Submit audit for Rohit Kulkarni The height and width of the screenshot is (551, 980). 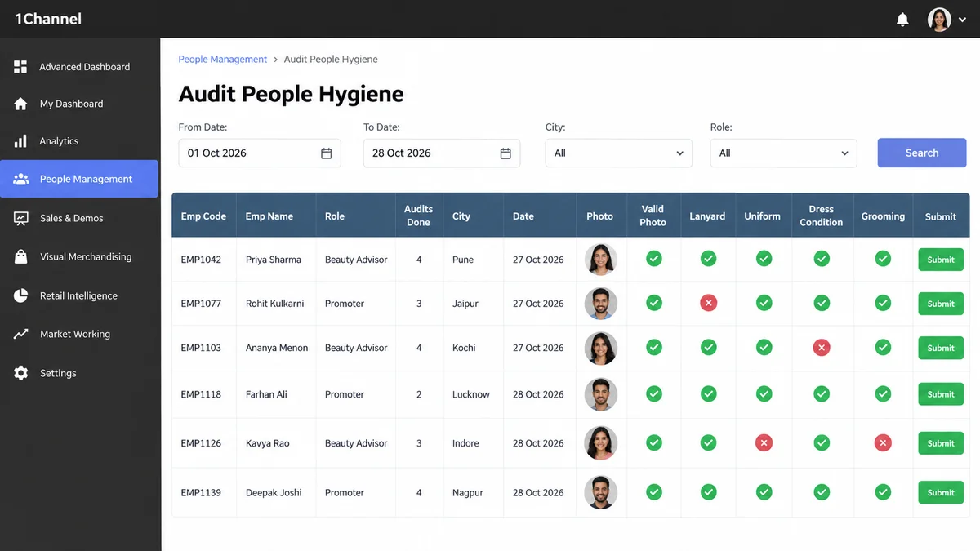(941, 304)
